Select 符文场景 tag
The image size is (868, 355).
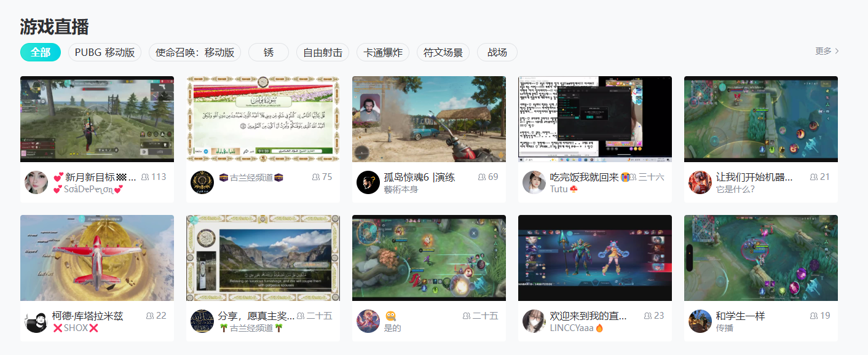443,52
